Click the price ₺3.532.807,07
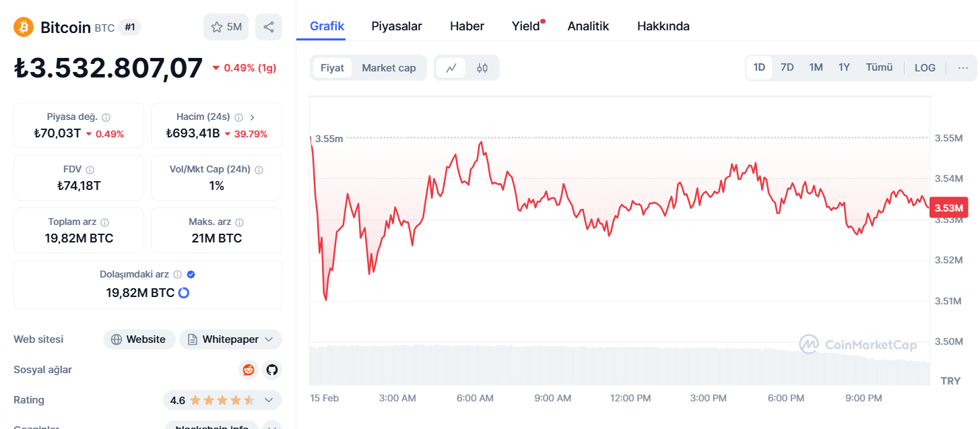Screen dimensions: 980x429 [x=108, y=68]
